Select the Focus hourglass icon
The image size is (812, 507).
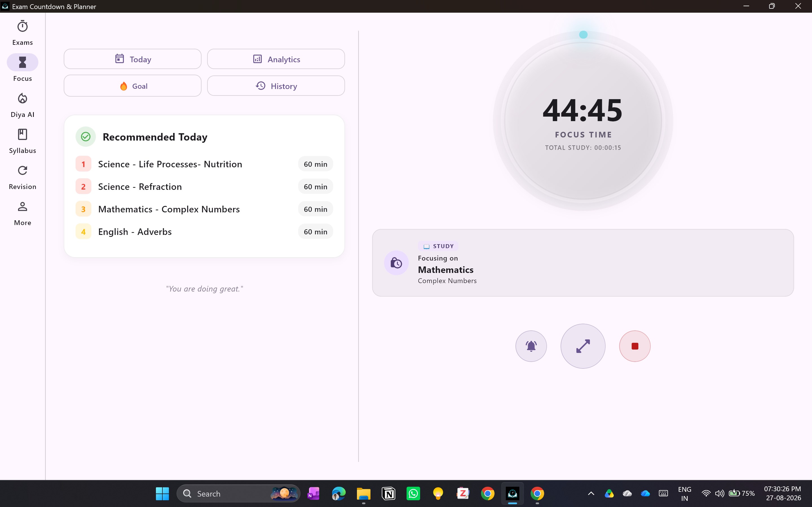[23, 62]
